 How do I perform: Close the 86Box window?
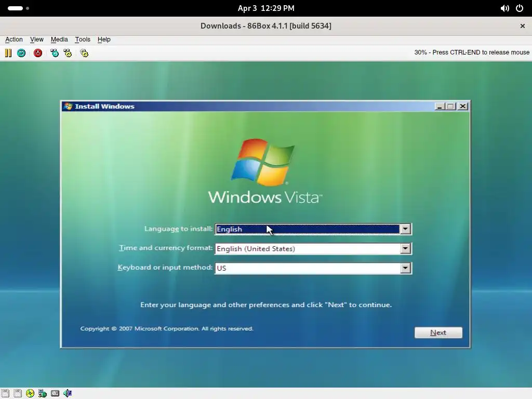point(523,26)
